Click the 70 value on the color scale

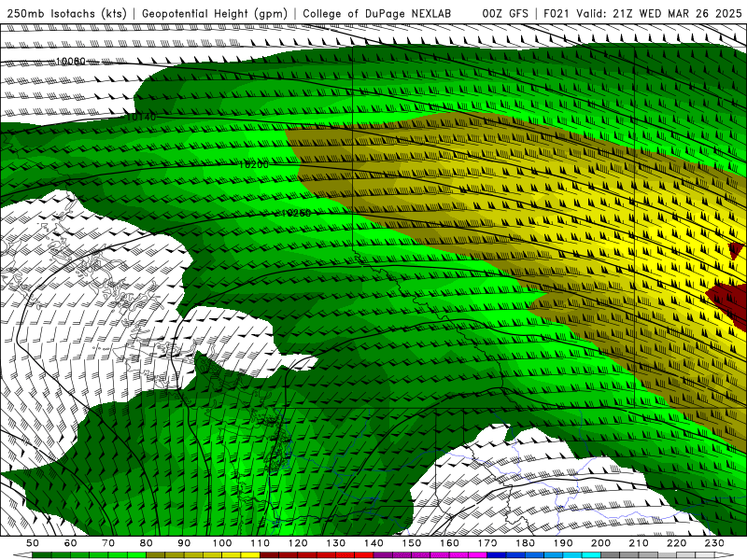[108, 543]
